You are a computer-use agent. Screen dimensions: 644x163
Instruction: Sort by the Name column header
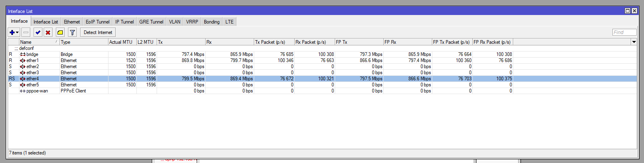pos(39,42)
